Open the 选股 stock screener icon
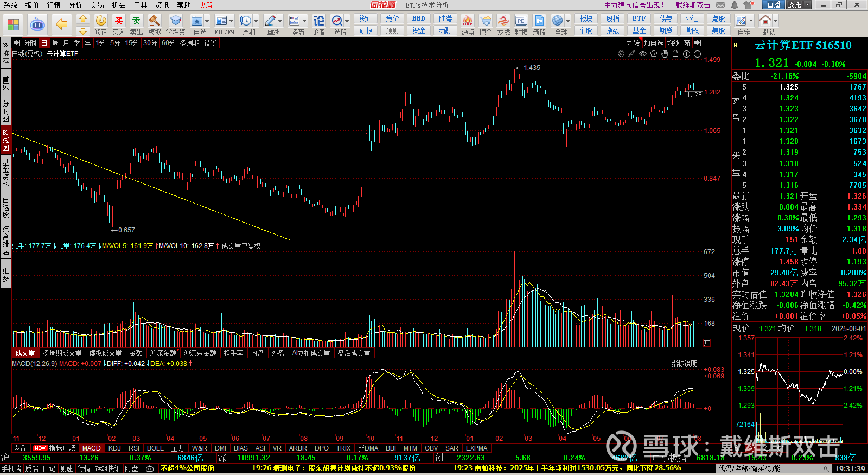This screenshot has width=868, height=475. 337,22
